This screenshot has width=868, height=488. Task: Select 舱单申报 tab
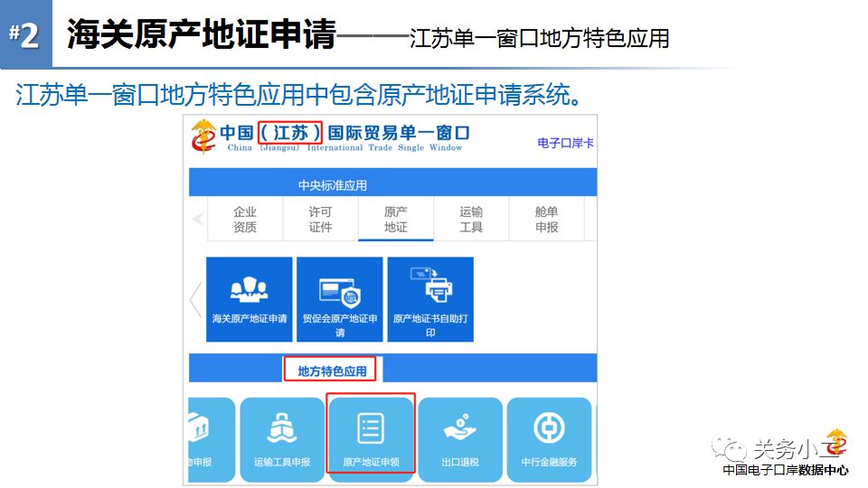tap(546, 219)
